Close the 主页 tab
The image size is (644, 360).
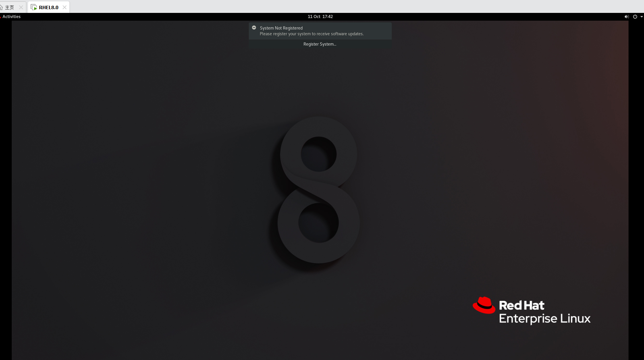click(21, 7)
